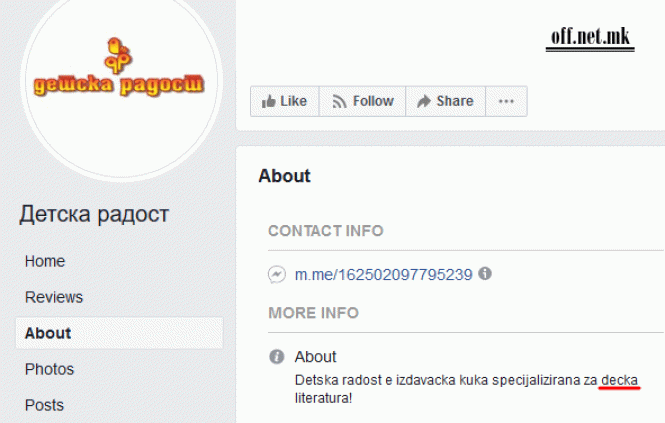Click the thumbs-up Like icon
Screen dimensions: 665x423
tap(268, 101)
